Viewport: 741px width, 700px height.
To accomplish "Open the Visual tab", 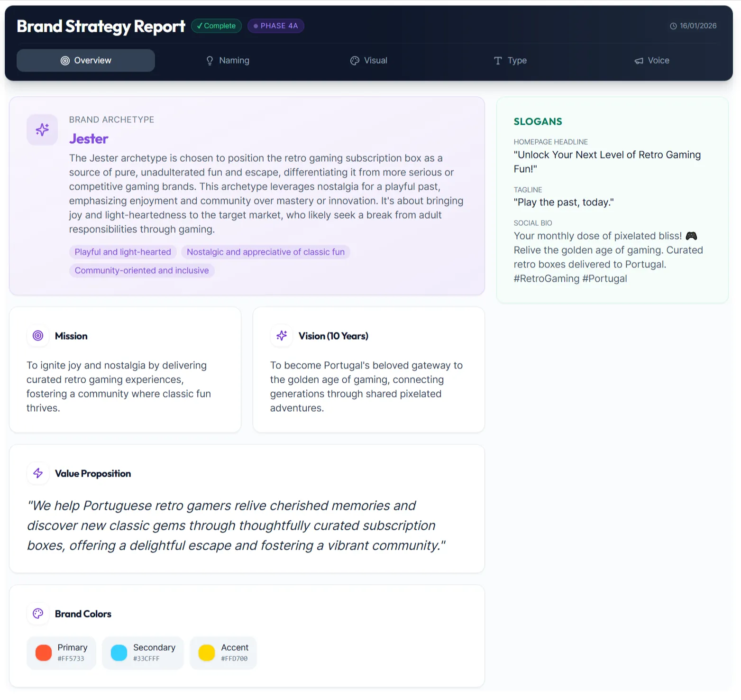I will [369, 60].
